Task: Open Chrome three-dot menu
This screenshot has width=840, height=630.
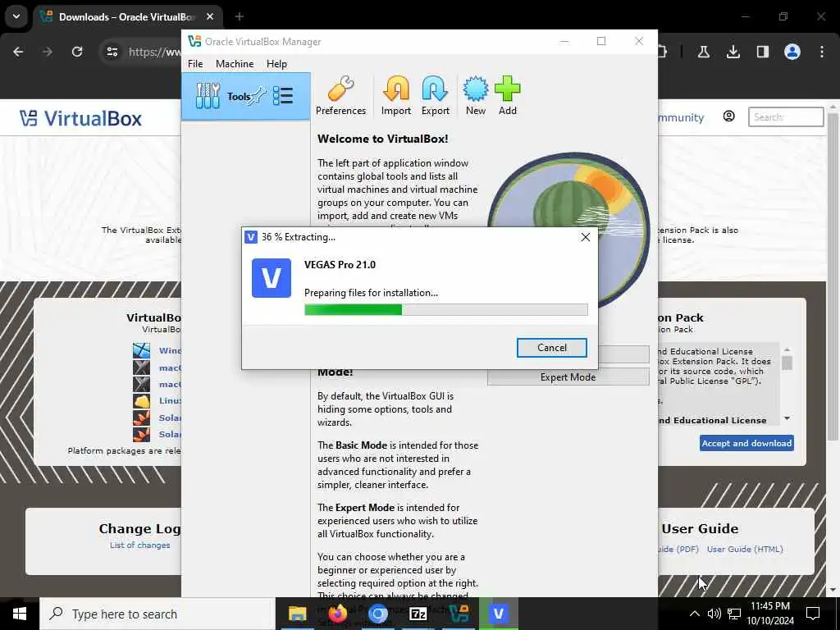Action: click(x=822, y=52)
